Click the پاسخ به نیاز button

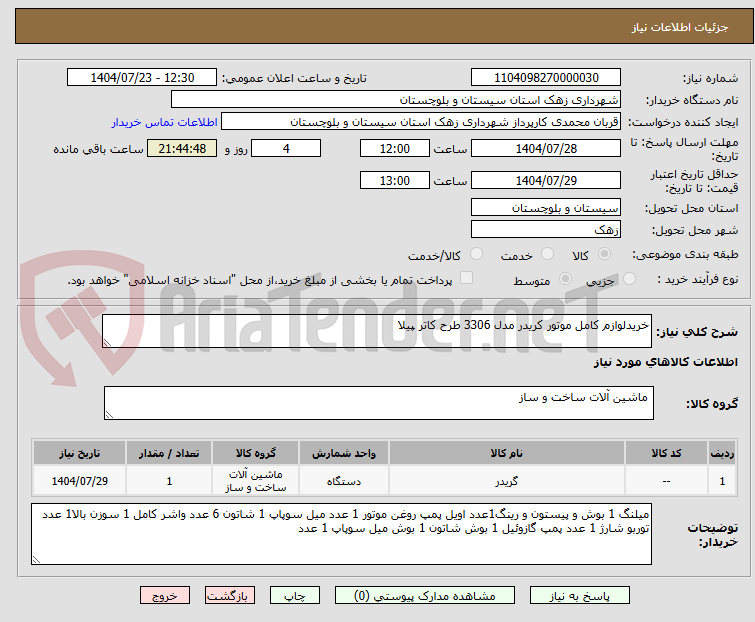coord(580,596)
